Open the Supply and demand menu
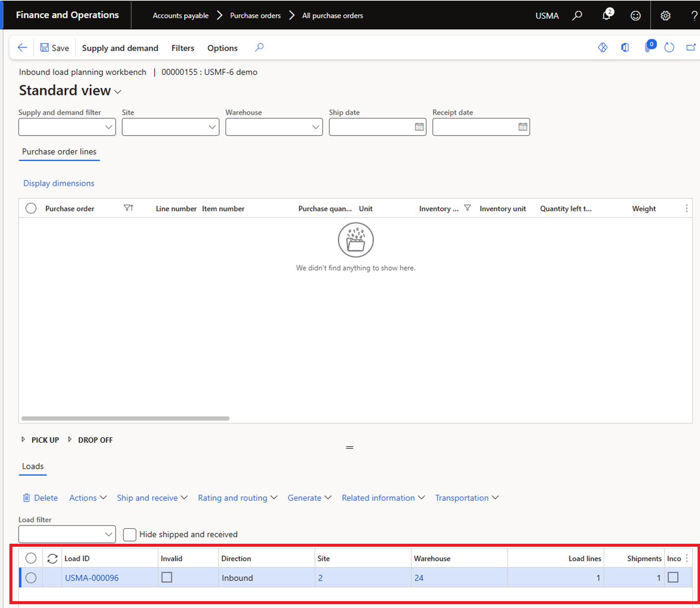 click(120, 48)
